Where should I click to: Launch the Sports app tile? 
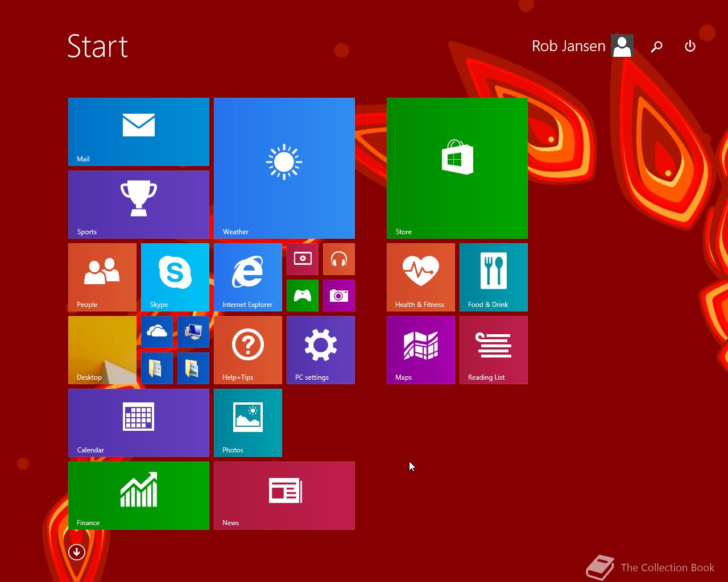[x=139, y=205]
